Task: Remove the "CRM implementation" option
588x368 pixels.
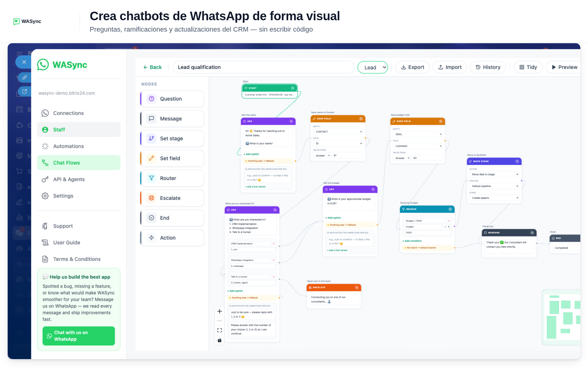Action: pos(274,244)
